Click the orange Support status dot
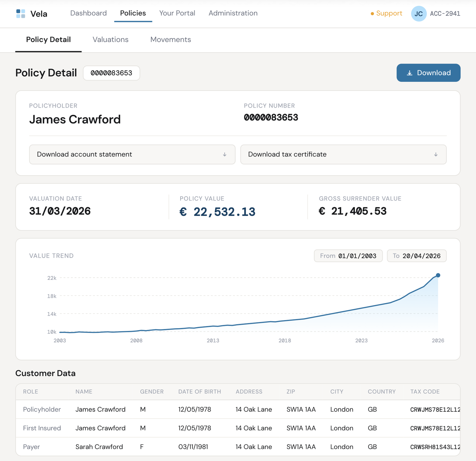The image size is (476, 461). [x=372, y=13]
